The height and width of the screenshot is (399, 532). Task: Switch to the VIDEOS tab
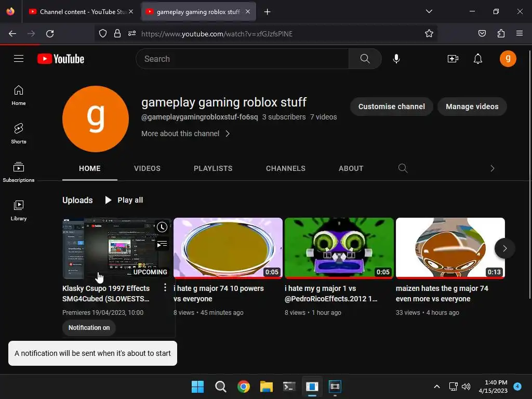(147, 168)
